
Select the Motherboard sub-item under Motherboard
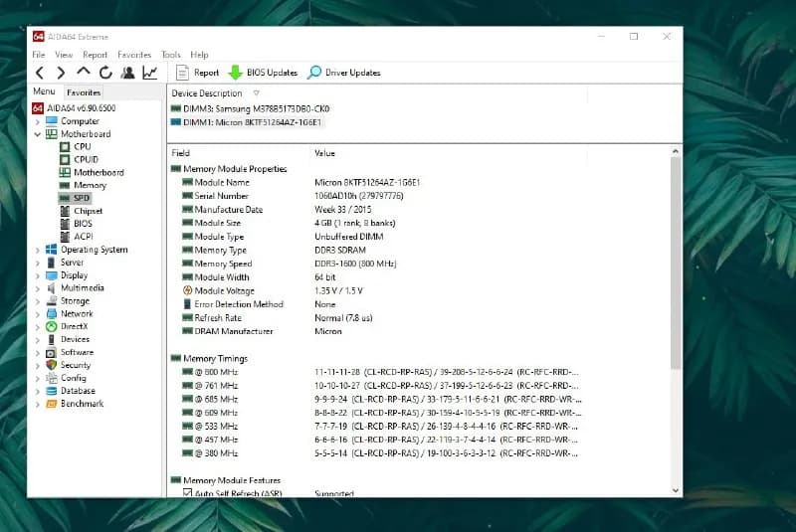point(92,172)
